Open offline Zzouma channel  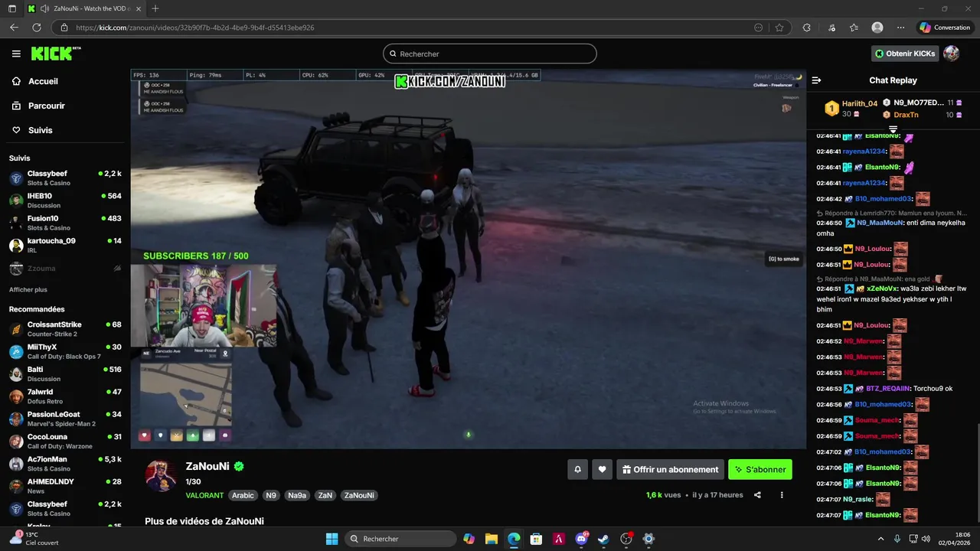pos(65,269)
